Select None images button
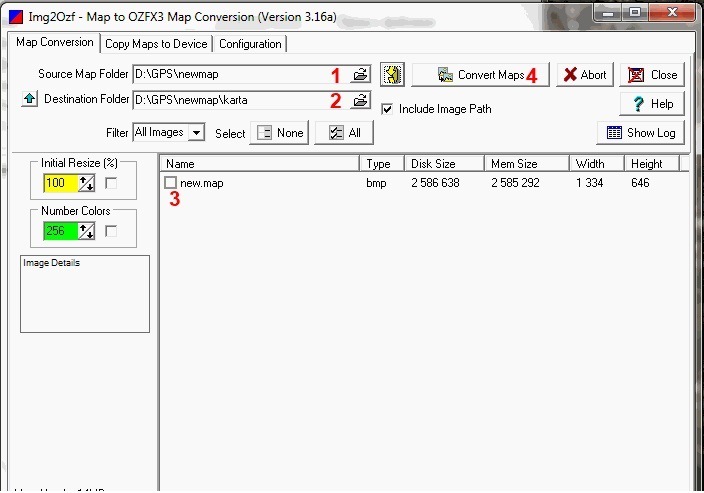 tap(279, 133)
